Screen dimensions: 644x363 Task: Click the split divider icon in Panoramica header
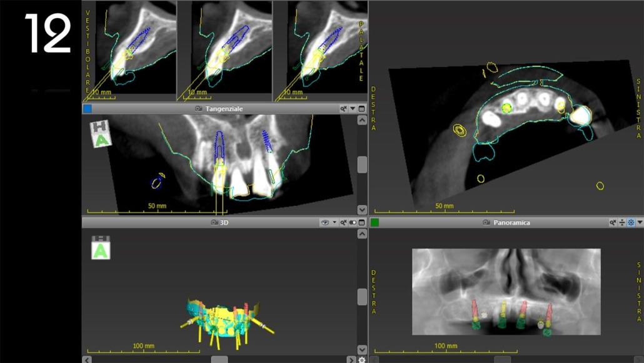click(x=622, y=222)
